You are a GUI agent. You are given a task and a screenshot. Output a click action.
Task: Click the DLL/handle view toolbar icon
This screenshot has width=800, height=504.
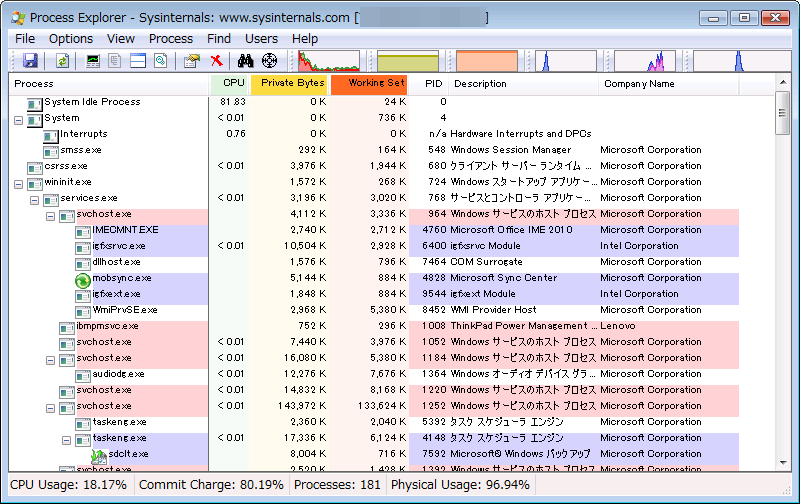coord(161,61)
